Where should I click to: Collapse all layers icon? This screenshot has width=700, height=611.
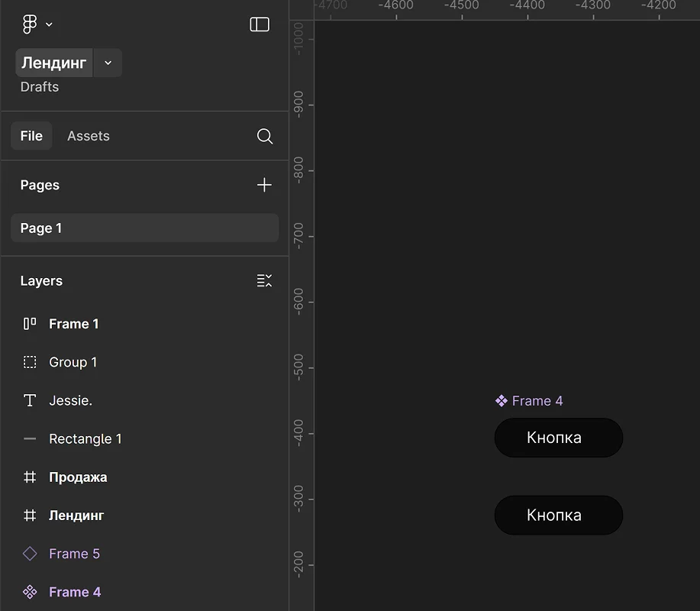264,281
